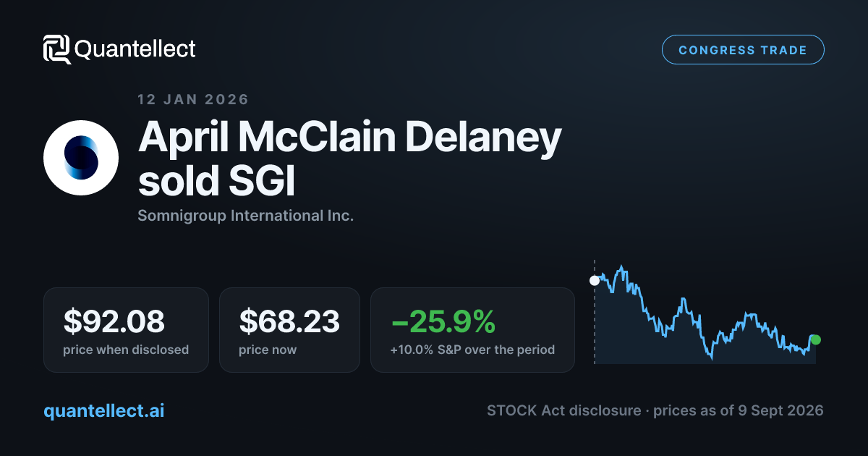Click the Quantellect logo icon
The image size is (868, 456).
click(x=57, y=49)
